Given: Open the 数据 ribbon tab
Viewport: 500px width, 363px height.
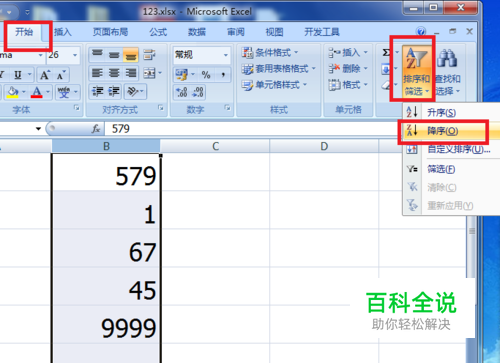Looking at the screenshot, I should [x=197, y=32].
